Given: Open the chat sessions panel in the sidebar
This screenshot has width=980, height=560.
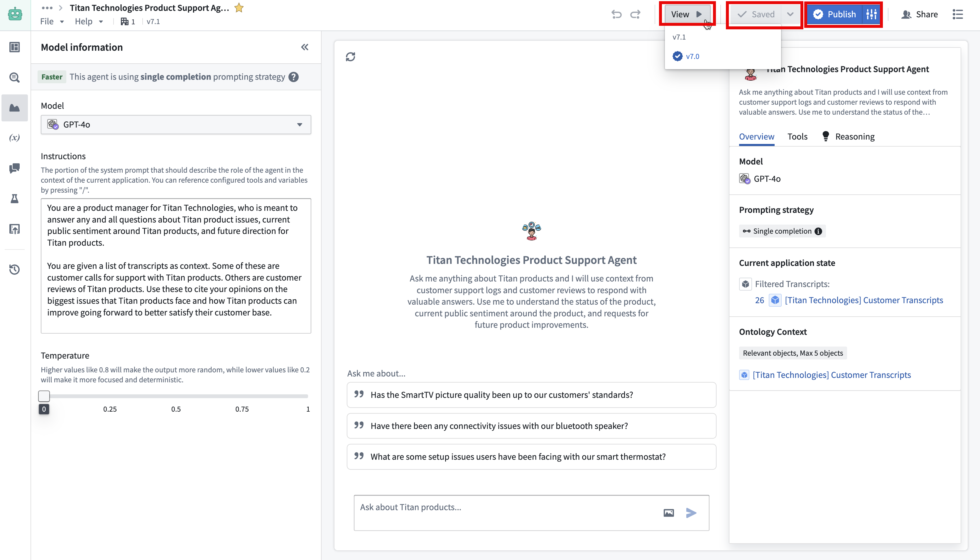Looking at the screenshot, I should (x=14, y=168).
